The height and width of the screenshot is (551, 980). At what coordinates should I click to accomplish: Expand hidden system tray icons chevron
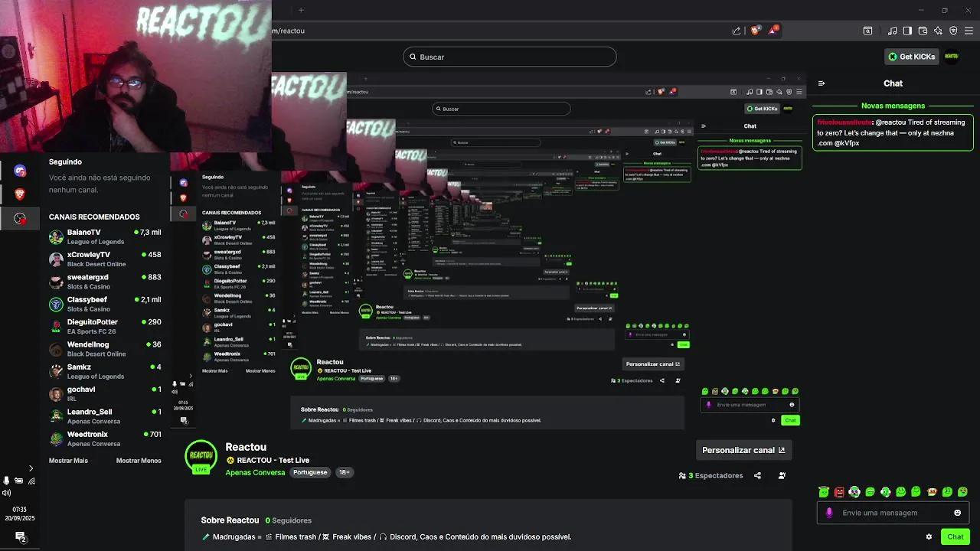[31, 468]
